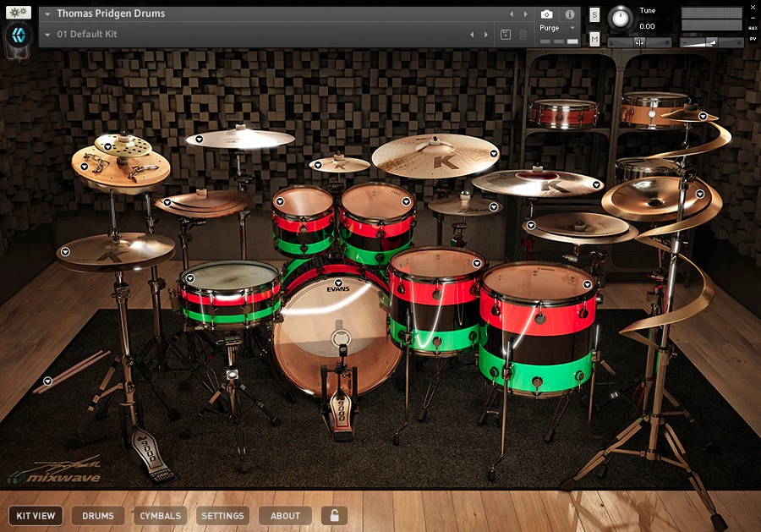The height and width of the screenshot is (532, 761).
Task: Open the lower right crash cymbal arrow
Action: coord(531,225)
